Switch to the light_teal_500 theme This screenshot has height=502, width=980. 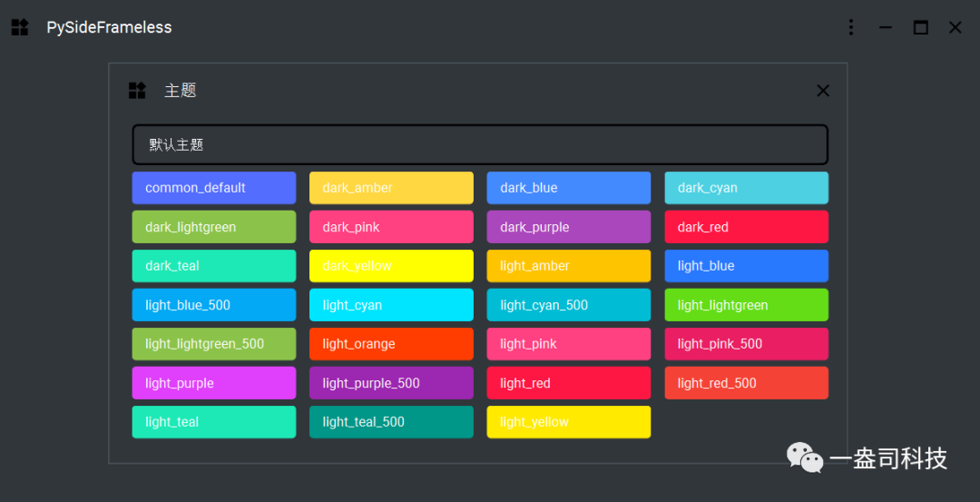(391, 422)
